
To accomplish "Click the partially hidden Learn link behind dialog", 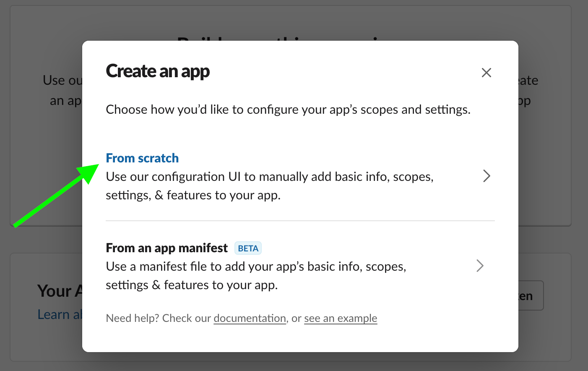I will (x=59, y=314).
